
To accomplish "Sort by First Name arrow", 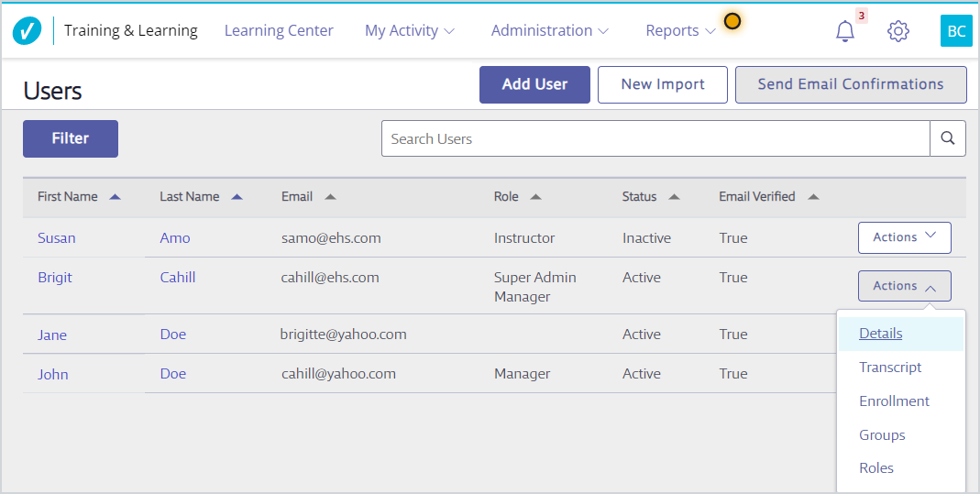I will [x=115, y=197].
